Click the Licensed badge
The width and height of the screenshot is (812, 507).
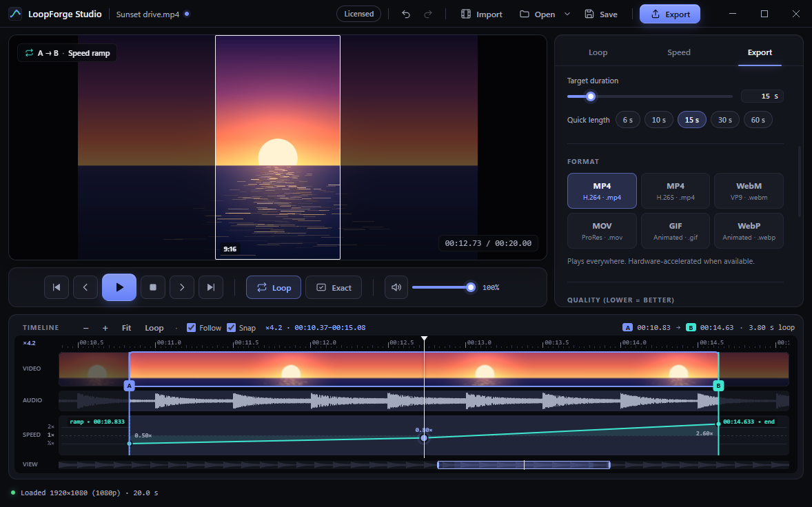click(x=358, y=14)
